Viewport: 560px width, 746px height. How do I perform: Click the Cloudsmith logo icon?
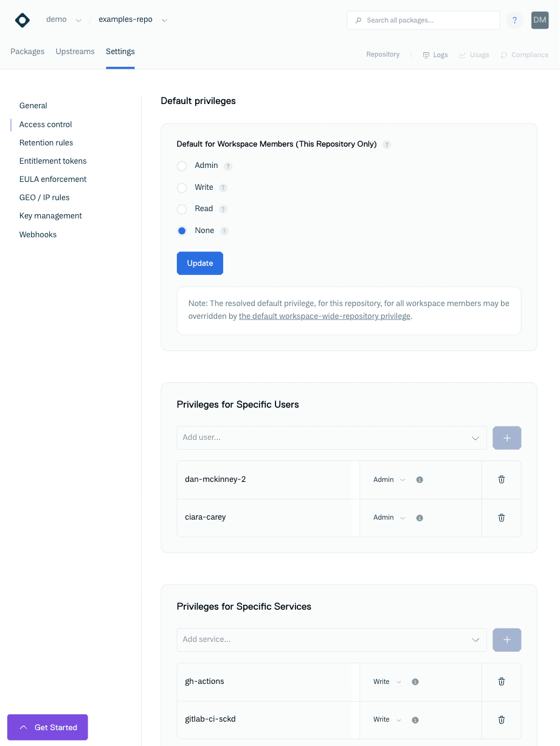[x=22, y=20]
